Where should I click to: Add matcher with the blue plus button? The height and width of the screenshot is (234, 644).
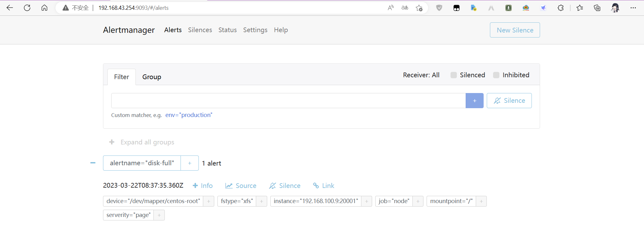tap(474, 101)
